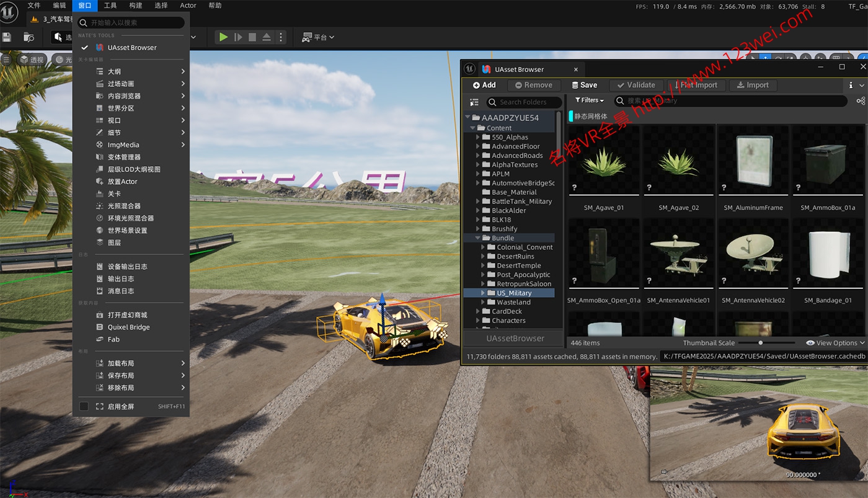This screenshot has width=868, height=498.
Task: Select the Quixel Bridge menu entry
Action: click(x=128, y=327)
